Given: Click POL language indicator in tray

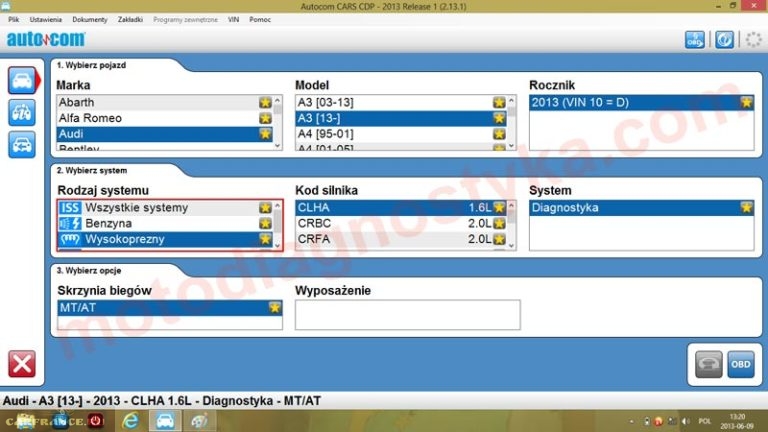Looking at the screenshot, I should coord(705,421).
